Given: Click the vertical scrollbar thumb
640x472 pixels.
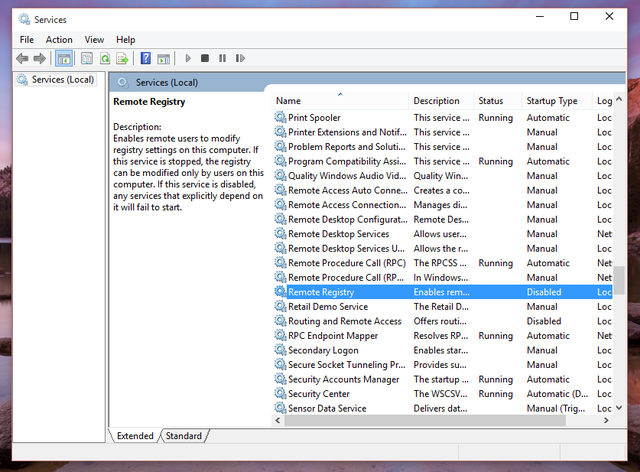Looking at the screenshot, I should pos(619,280).
